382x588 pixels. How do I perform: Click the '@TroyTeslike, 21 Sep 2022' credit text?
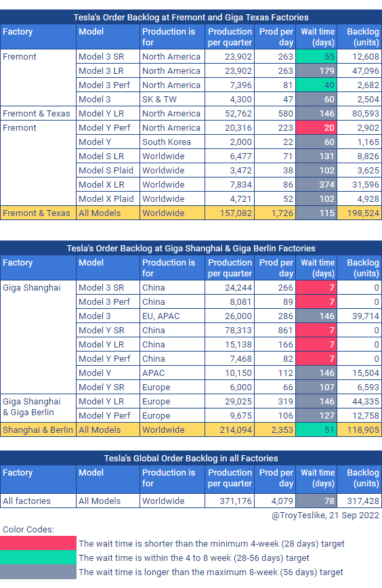coord(325,516)
